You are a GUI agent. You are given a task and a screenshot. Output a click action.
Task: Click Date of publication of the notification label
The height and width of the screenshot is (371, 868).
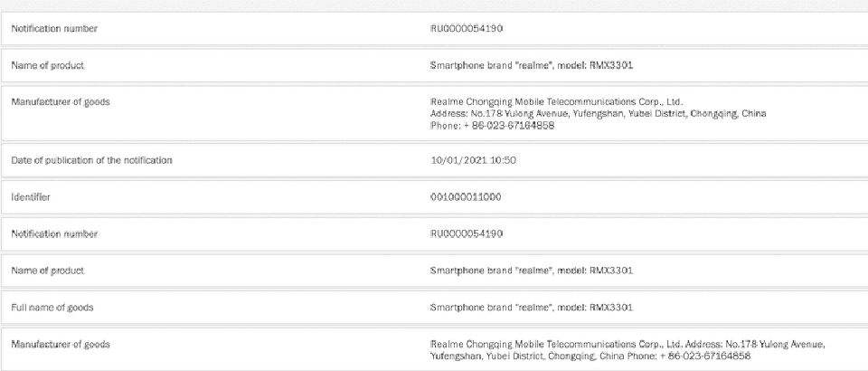click(91, 160)
